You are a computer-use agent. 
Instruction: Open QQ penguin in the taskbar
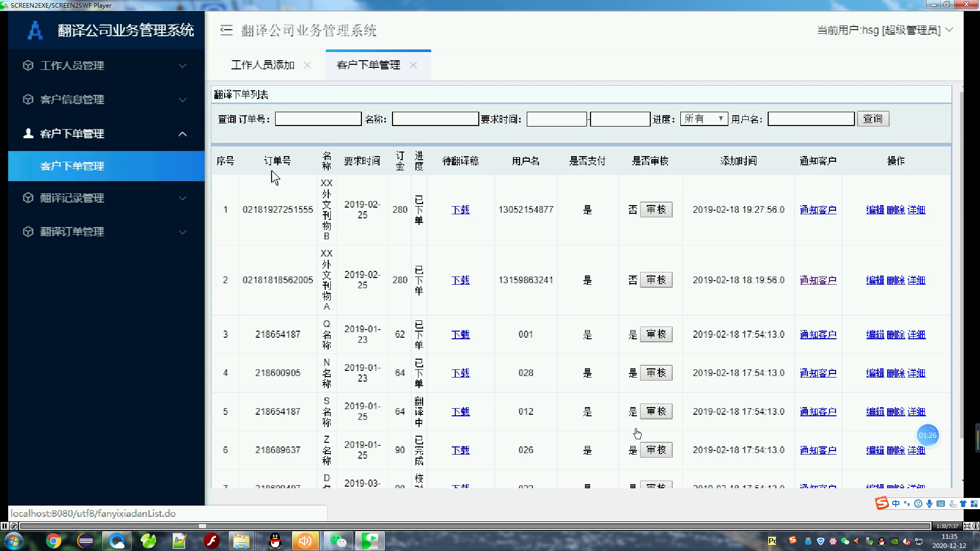(275, 541)
